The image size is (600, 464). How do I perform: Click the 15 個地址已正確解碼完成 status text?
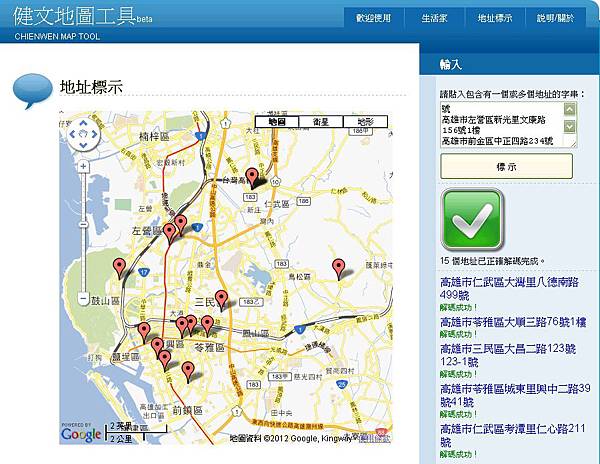point(492,261)
